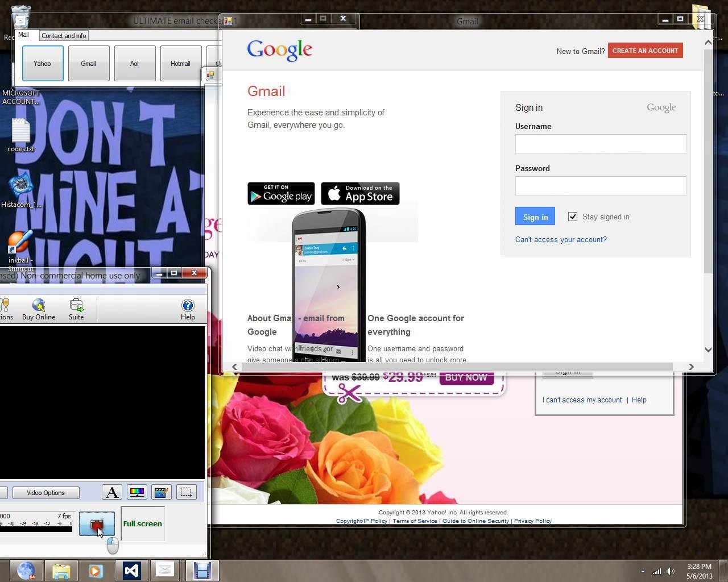Click Buy Online toolbar icon

[39, 310]
